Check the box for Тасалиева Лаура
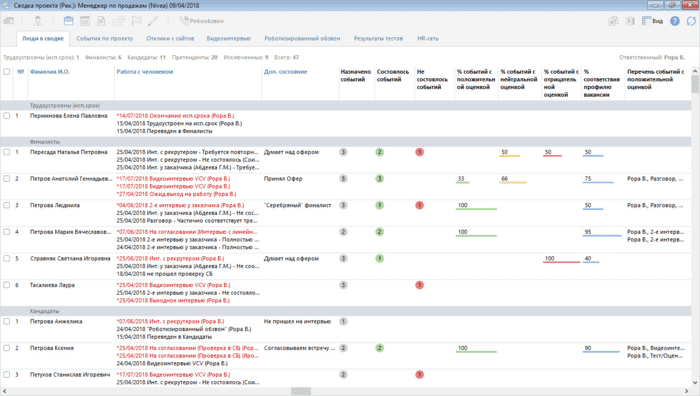Image resolution: width=700 pixels, height=396 pixels. click(x=7, y=285)
